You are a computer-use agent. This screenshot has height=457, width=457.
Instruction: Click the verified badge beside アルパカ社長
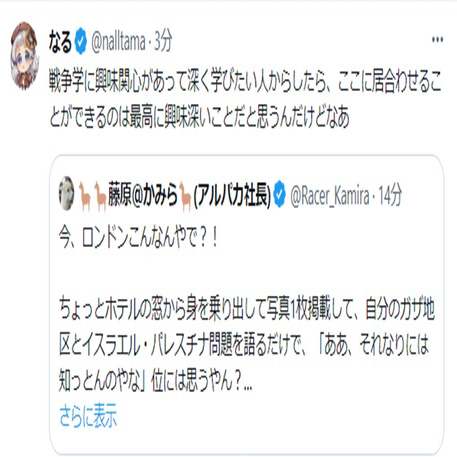(x=280, y=196)
